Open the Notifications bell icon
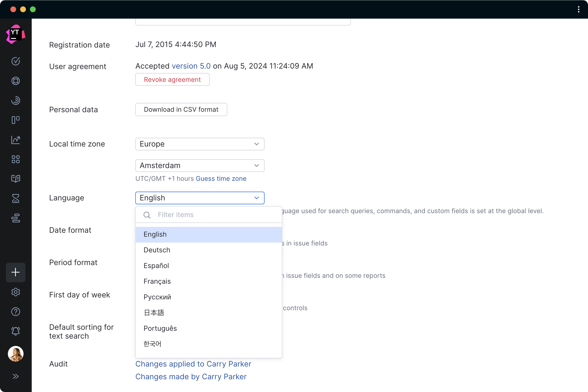Screen dimensions: 588x392 coord(15,331)
